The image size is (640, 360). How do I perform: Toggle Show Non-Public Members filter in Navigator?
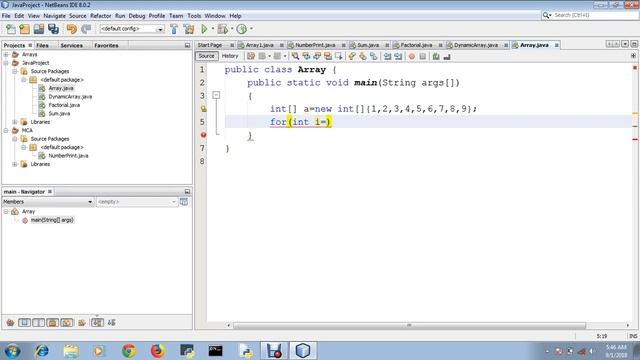pyautogui.click(x=53, y=323)
